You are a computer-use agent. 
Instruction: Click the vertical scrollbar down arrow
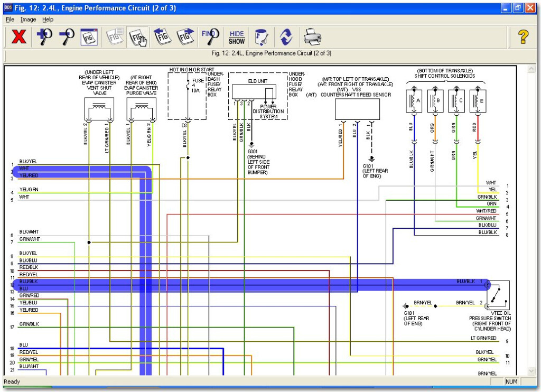(531, 371)
